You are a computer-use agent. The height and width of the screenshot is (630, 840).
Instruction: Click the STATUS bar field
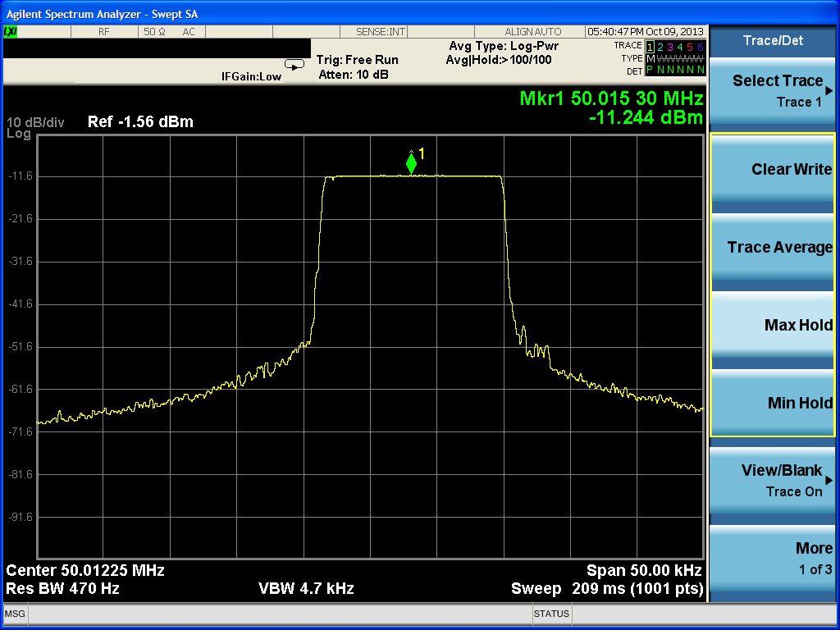pos(551,614)
